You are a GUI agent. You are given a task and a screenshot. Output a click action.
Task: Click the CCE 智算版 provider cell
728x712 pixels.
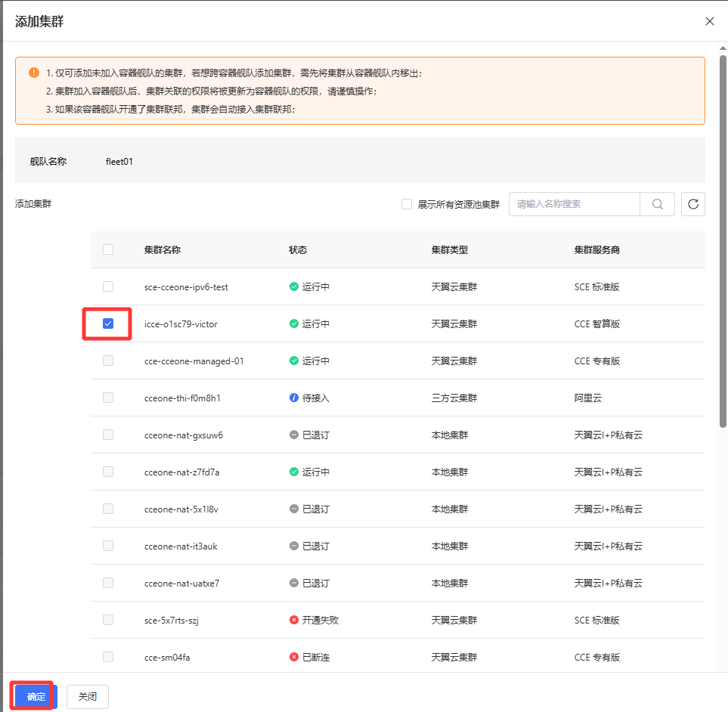(597, 323)
